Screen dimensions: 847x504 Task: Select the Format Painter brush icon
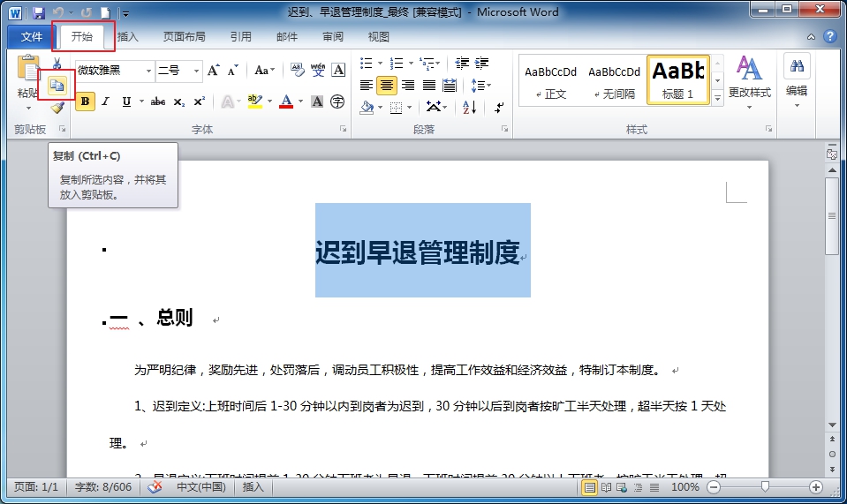click(57, 108)
